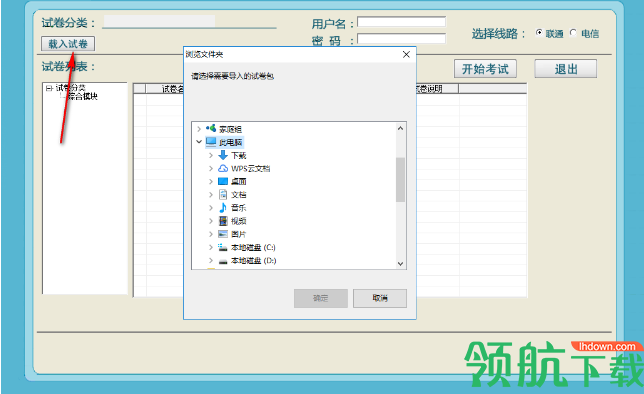Image resolution: width=644 pixels, height=394 pixels.
Task: Click the folder tree scroll up arrow
Action: click(400, 128)
